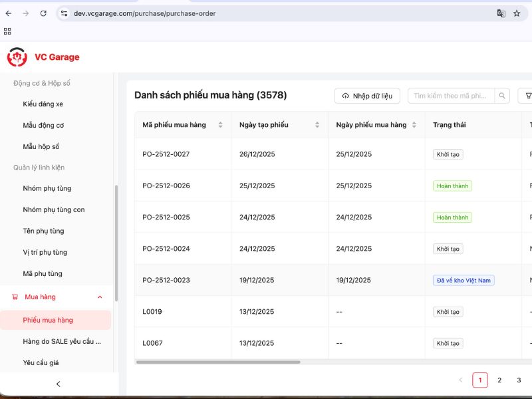This screenshot has width=532, height=399.
Task: Collapse the sidebar with left chevron
Action: pyautogui.click(x=58, y=384)
